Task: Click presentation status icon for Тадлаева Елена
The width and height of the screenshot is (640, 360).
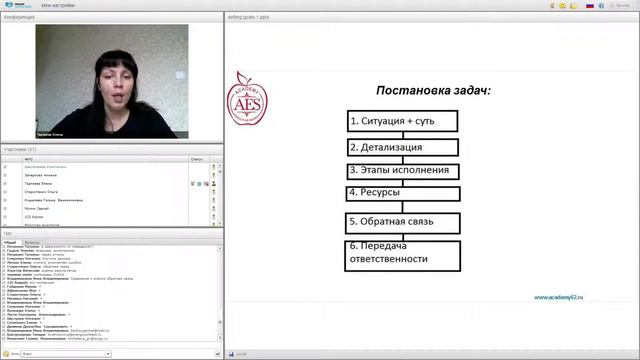Action: pyautogui.click(x=206, y=184)
